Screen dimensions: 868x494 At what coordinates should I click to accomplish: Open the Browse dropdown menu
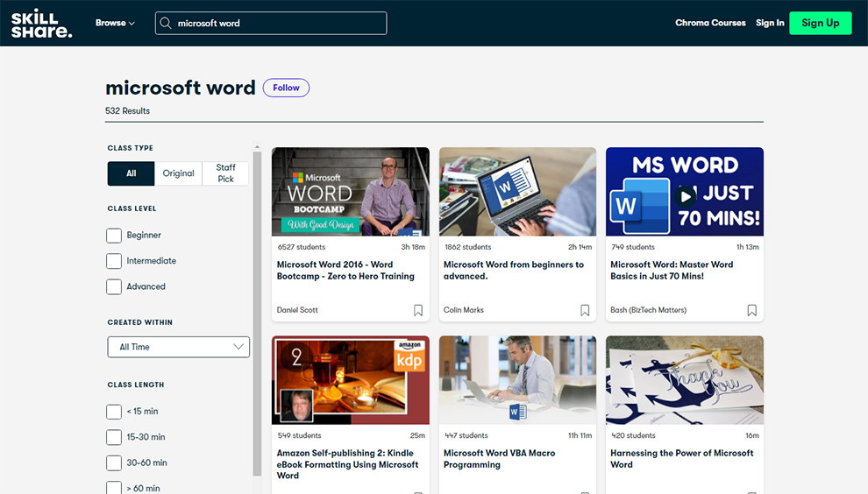(115, 24)
